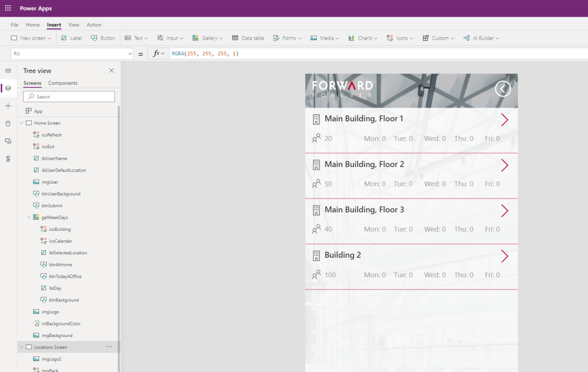Click the hamburger menu icon in left rail

[x=8, y=71]
